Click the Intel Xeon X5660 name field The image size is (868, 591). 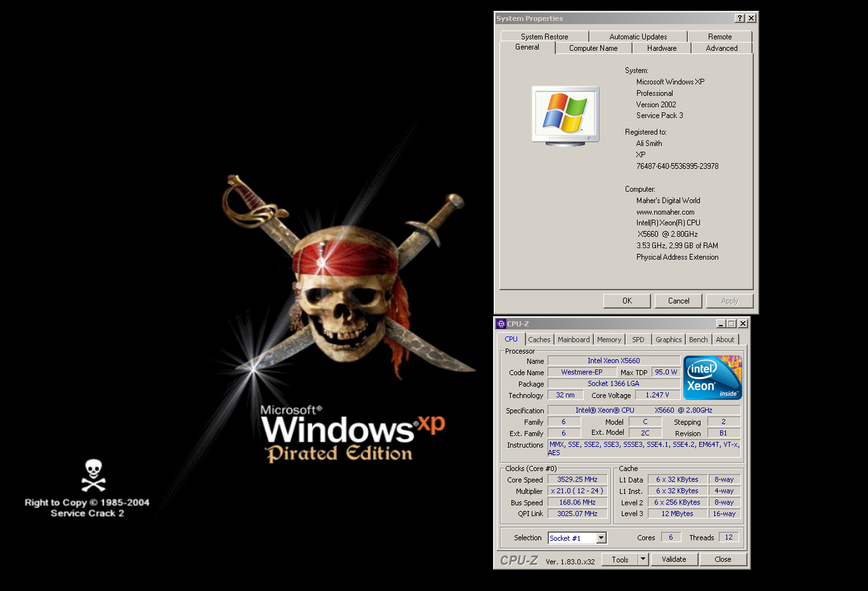coord(614,361)
